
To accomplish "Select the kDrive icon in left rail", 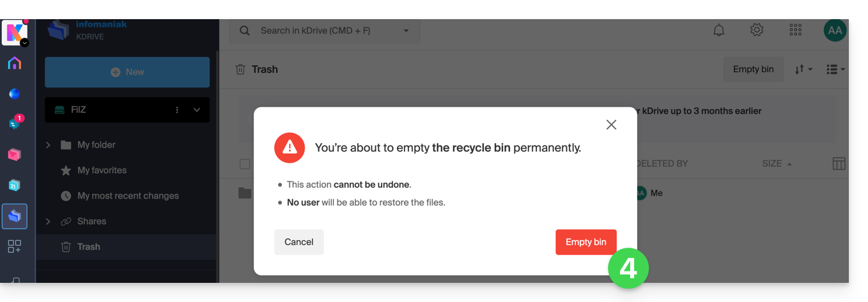I will [15, 216].
